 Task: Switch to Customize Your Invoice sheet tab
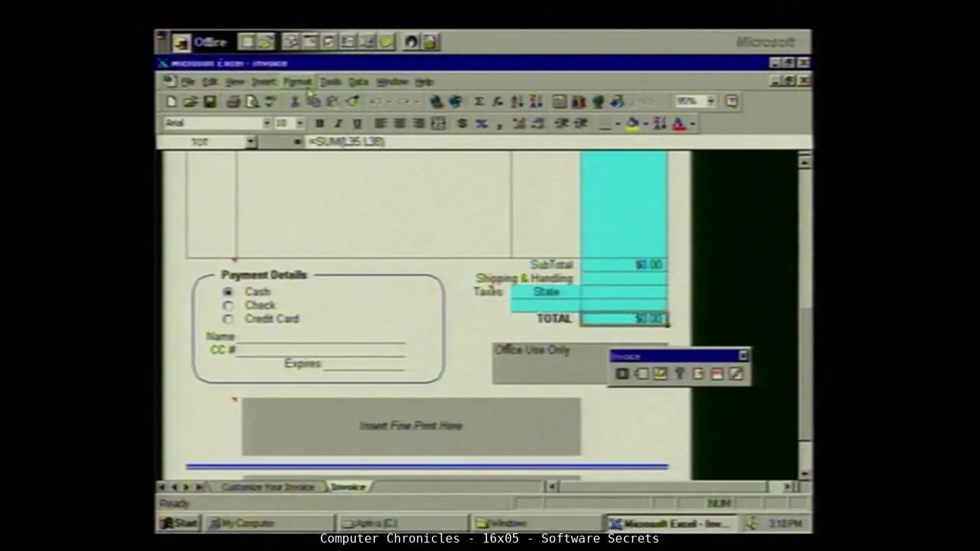pos(267,487)
